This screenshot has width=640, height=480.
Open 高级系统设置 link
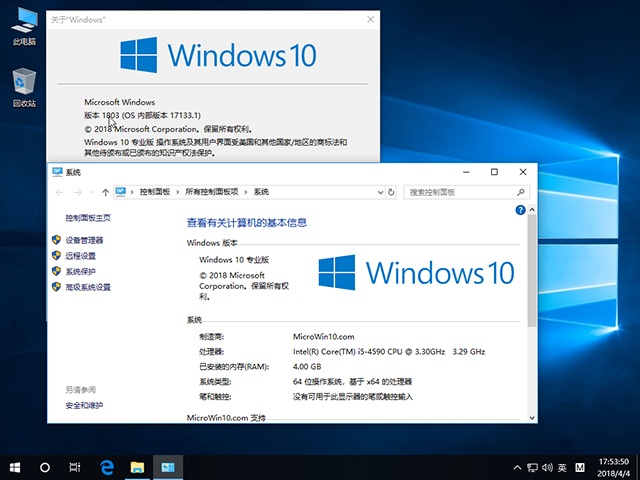(x=88, y=287)
